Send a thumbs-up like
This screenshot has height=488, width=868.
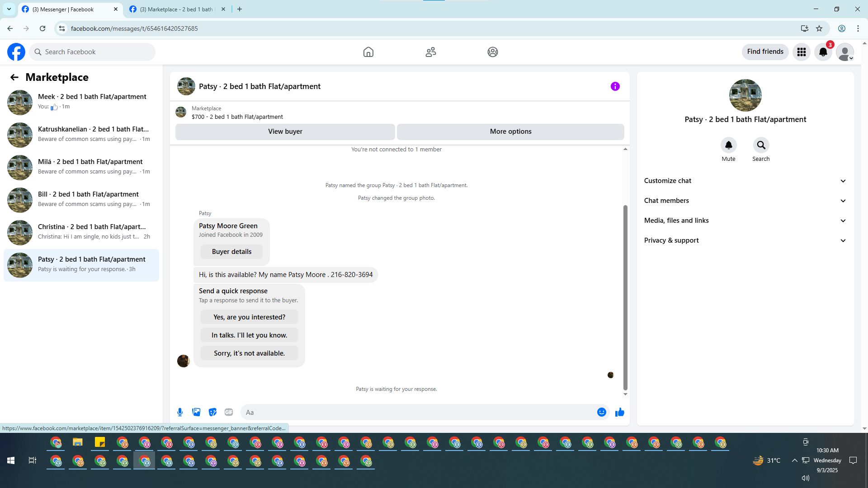pyautogui.click(x=620, y=412)
